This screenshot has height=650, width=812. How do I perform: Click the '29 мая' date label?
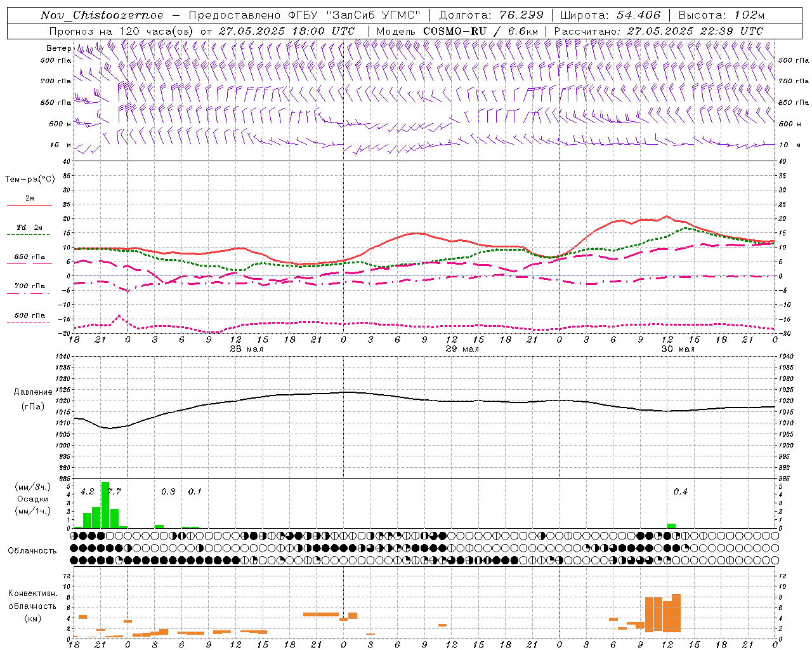pos(462,349)
